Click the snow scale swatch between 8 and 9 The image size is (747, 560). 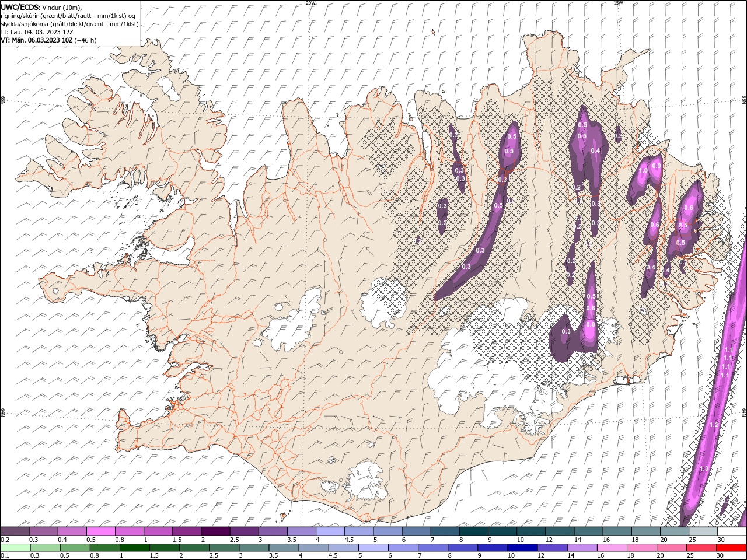point(473,531)
